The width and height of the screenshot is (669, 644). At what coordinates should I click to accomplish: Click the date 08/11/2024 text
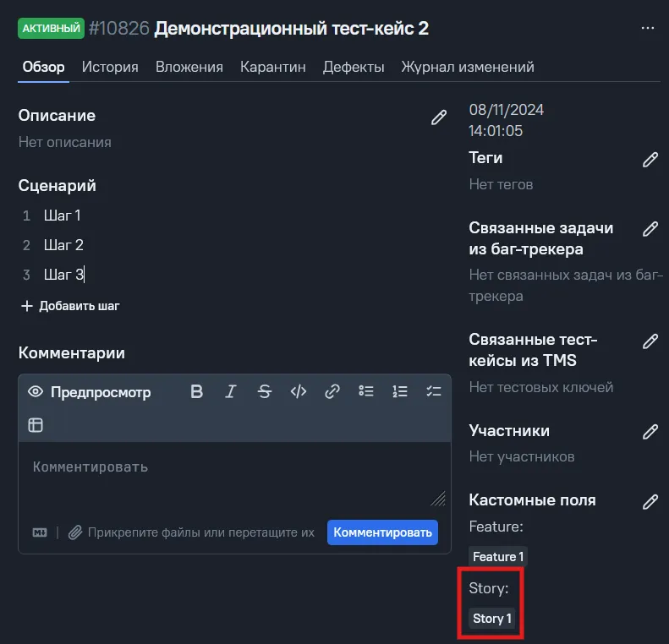(507, 110)
